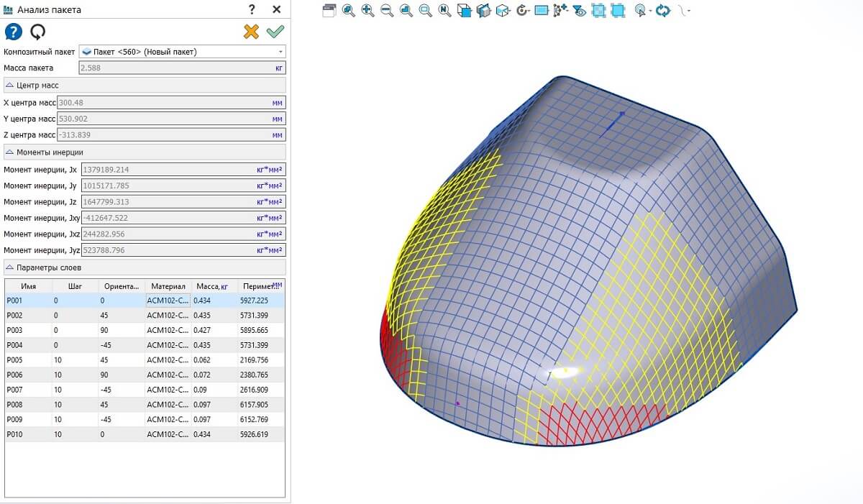863x504 pixels.
Task: Click the filter visibility eye icon
Action: (579, 10)
